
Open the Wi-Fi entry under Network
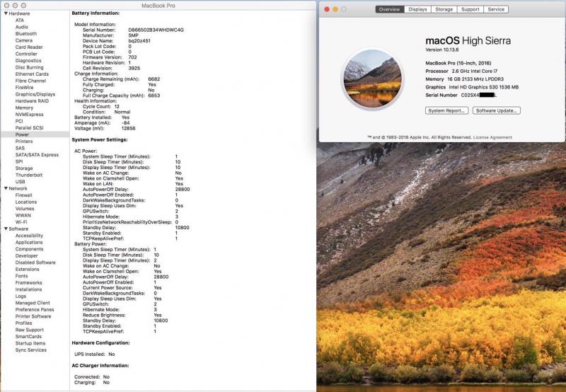click(22, 221)
